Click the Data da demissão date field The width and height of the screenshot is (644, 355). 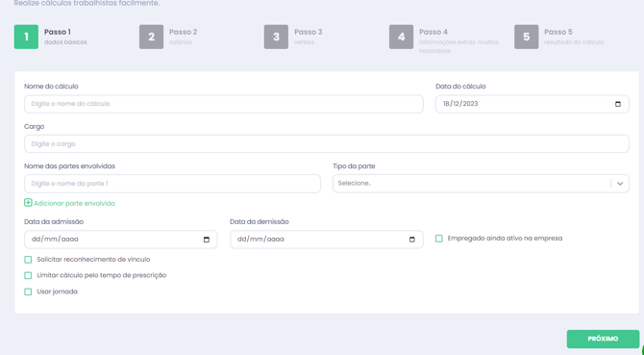click(327, 240)
